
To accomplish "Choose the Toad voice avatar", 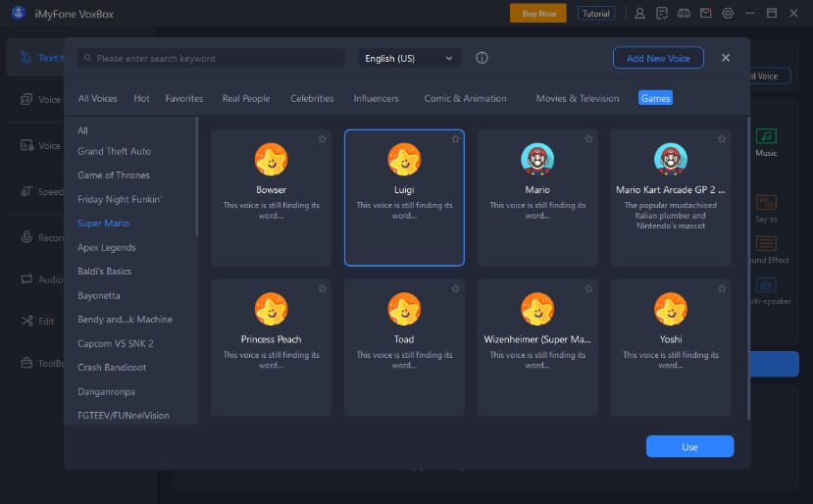I will pos(404,309).
